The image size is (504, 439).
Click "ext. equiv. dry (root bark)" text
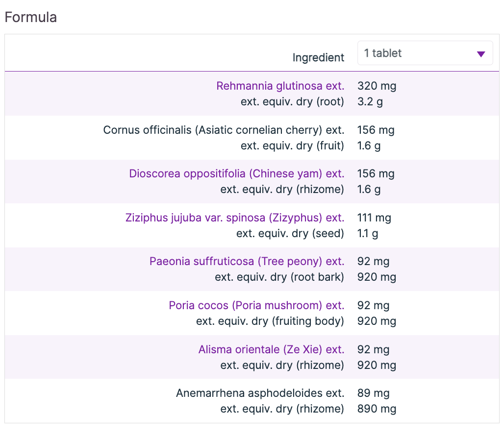click(x=279, y=277)
